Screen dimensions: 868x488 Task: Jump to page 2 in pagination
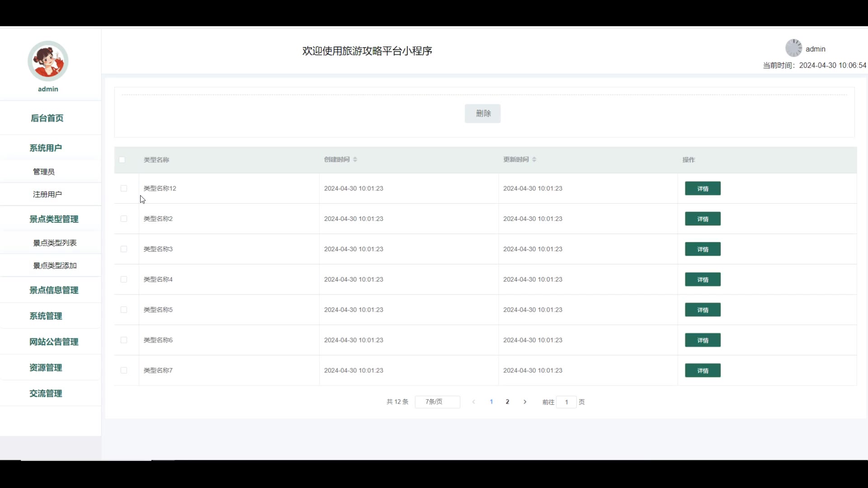click(507, 402)
